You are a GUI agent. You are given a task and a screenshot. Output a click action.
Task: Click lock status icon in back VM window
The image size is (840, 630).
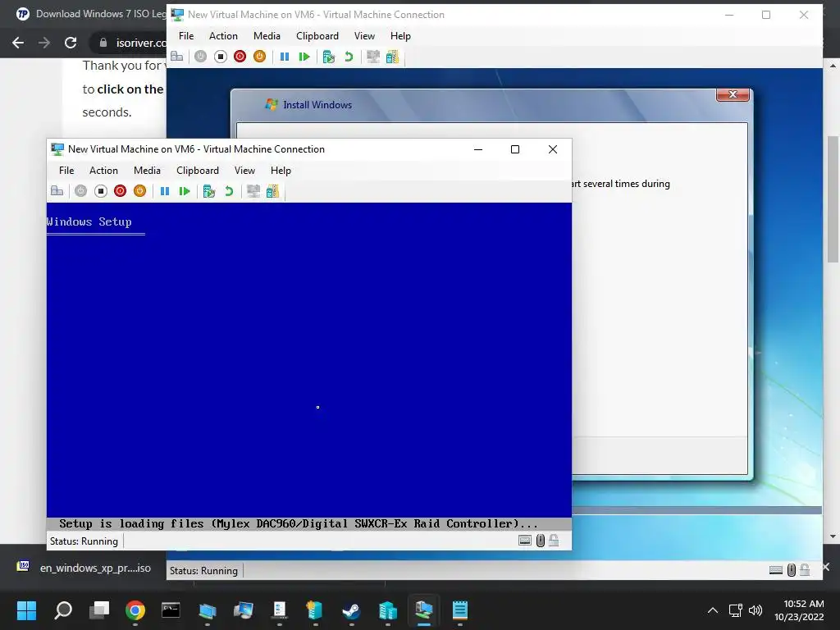coord(805,570)
